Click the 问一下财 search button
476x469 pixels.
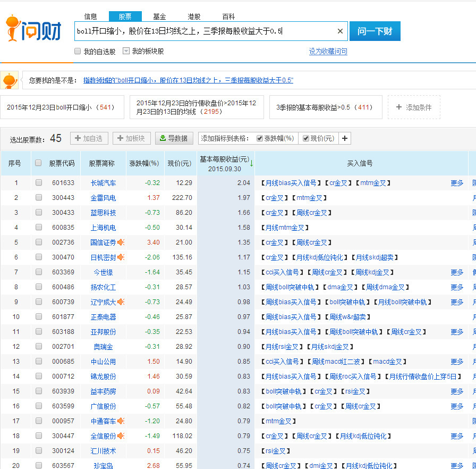pyautogui.click(x=375, y=31)
